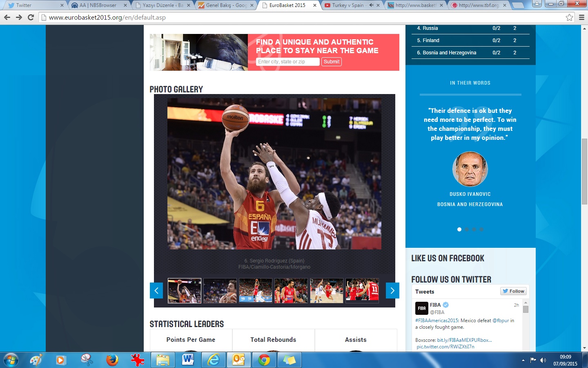Screen dimensions: 588x368
Task: Show next gallery thumbnails with right arrow
Action: [392, 291]
